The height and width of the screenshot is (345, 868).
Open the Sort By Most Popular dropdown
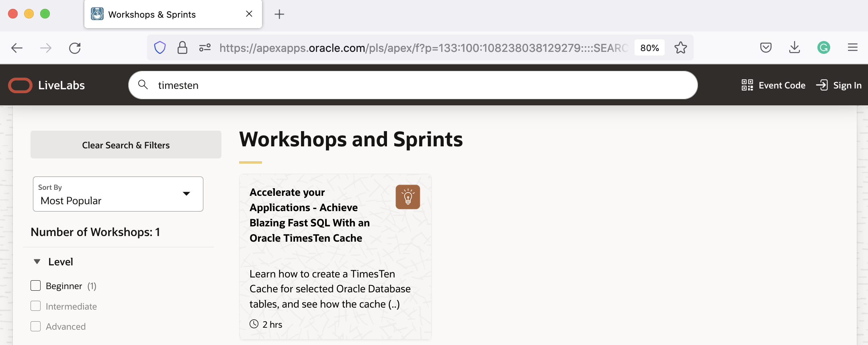118,194
